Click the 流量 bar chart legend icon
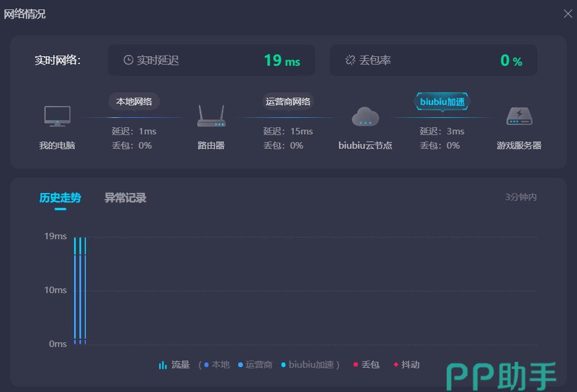The image size is (577, 392). click(163, 365)
